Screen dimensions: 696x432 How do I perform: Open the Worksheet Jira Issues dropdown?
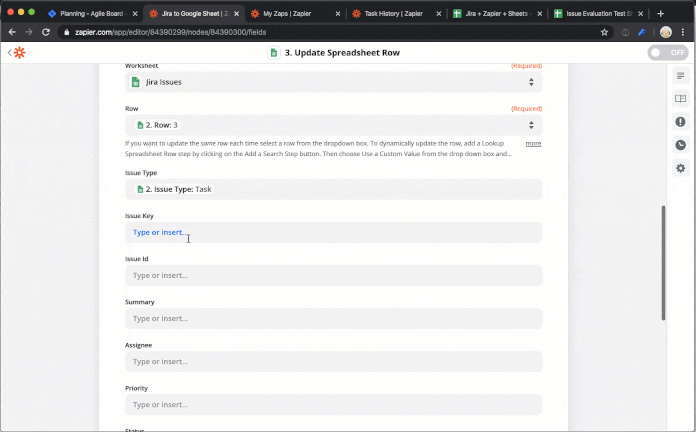click(333, 82)
